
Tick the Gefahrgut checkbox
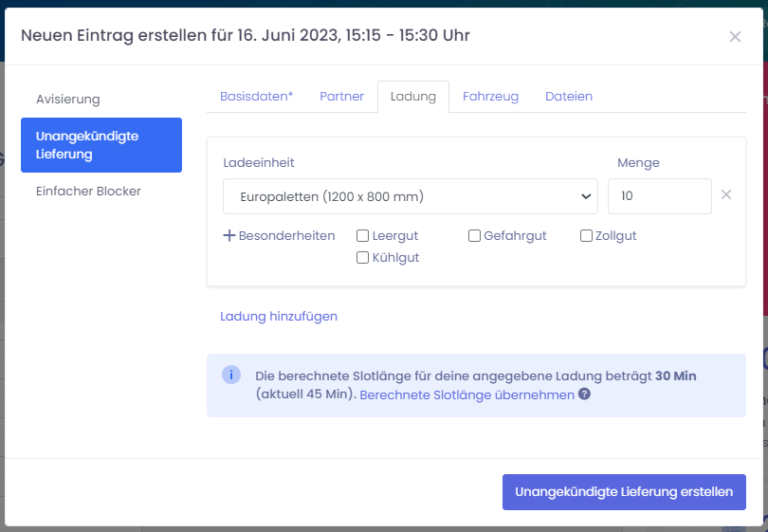coord(474,236)
